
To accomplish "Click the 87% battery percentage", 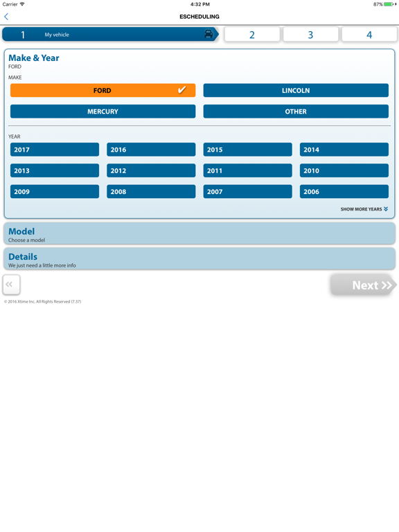I will click(378, 4).
